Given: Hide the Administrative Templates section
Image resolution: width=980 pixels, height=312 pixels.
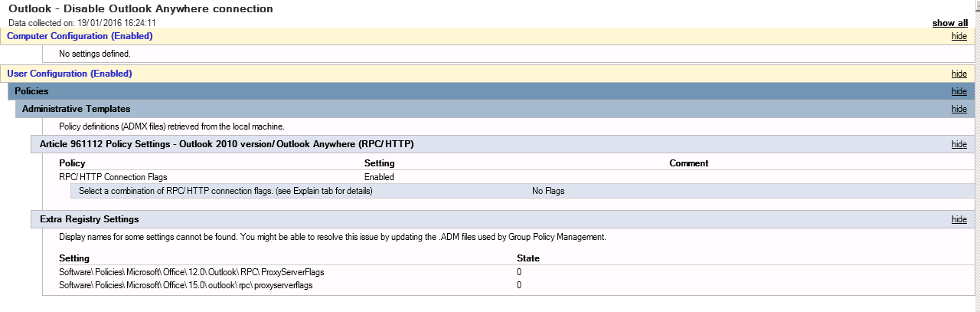Looking at the screenshot, I should tap(959, 109).
